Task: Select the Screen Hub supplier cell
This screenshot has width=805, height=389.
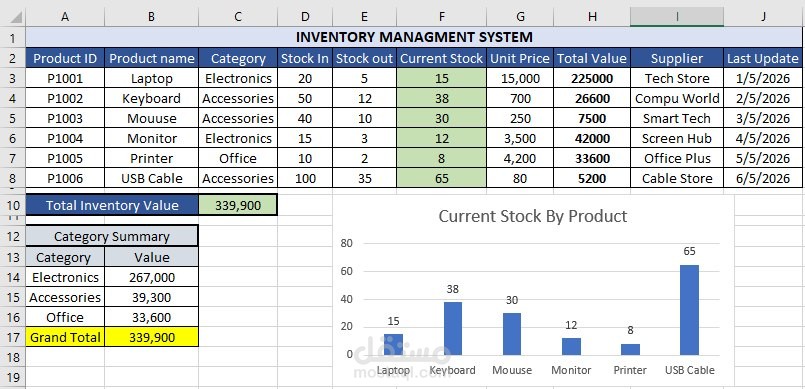Action: pos(677,139)
